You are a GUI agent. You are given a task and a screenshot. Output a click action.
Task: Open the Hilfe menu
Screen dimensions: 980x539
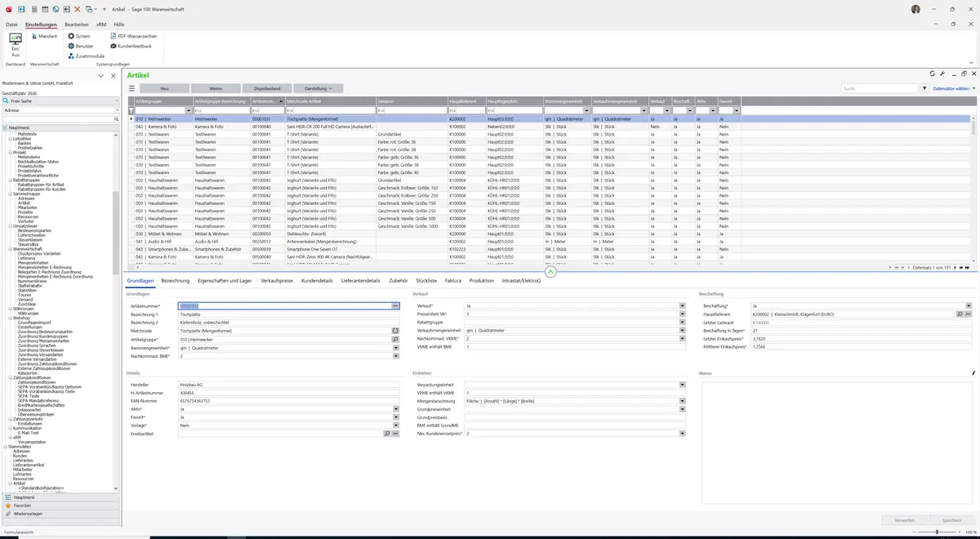pyautogui.click(x=119, y=24)
